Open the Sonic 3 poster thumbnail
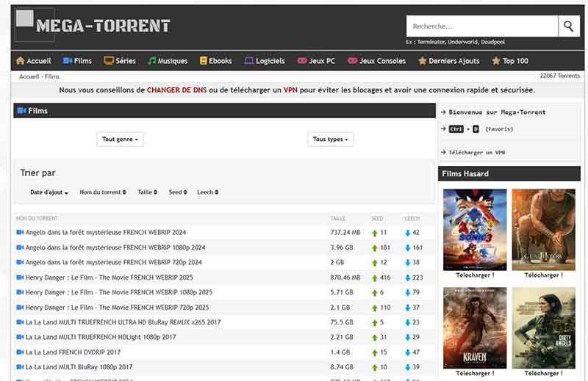 click(x=475, y=230)
